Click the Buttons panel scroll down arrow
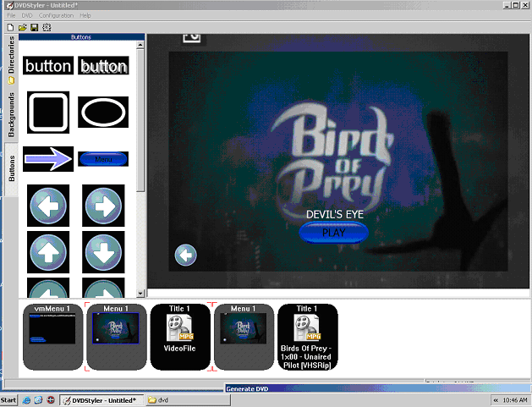This screenshot has width=532, height=407. (x=140, y=294)
